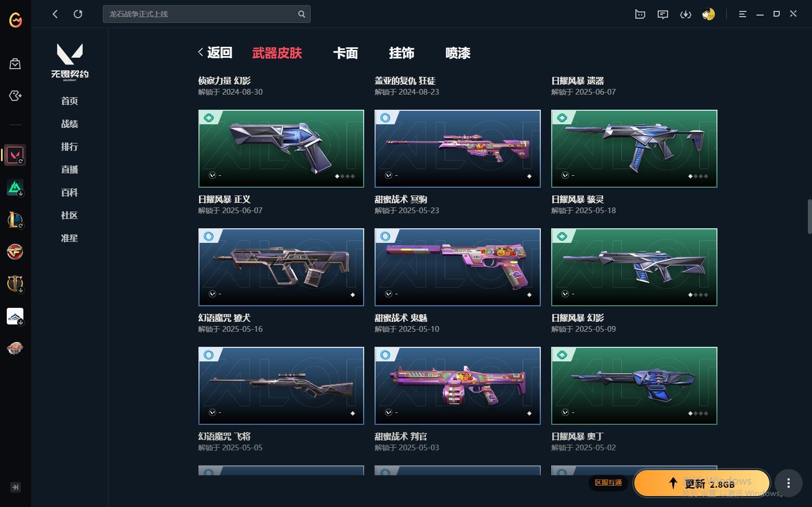Click the download manager icon in top bar

[685, 14]
